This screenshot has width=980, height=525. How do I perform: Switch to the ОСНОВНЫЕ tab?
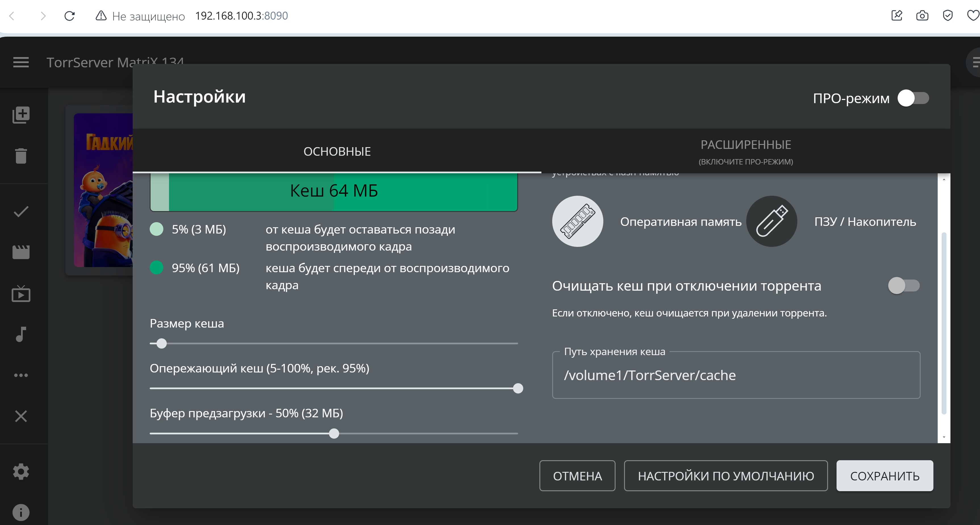pos(337,151)
